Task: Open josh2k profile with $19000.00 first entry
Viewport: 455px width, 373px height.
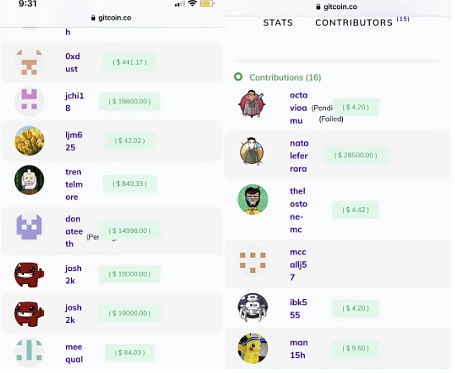Action: point(73,274)
